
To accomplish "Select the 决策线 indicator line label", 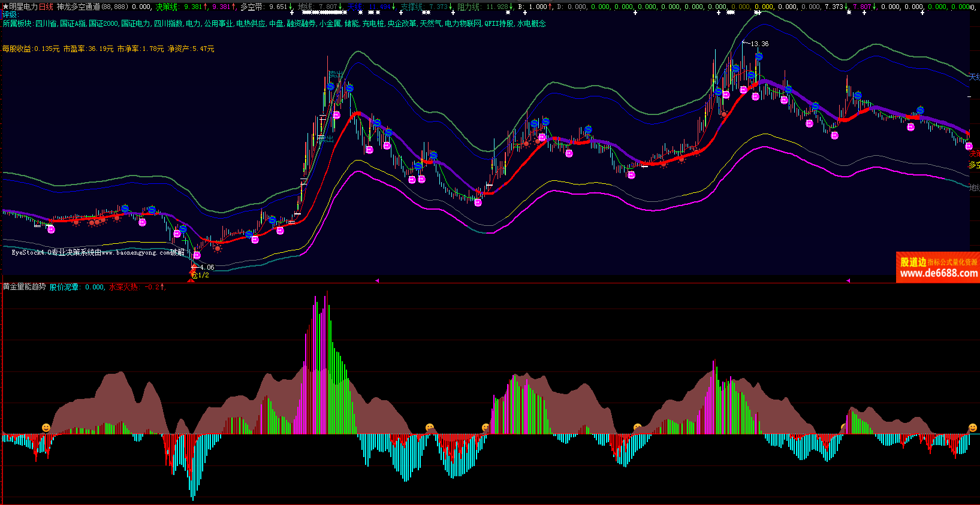I will (x=167, y=7).
